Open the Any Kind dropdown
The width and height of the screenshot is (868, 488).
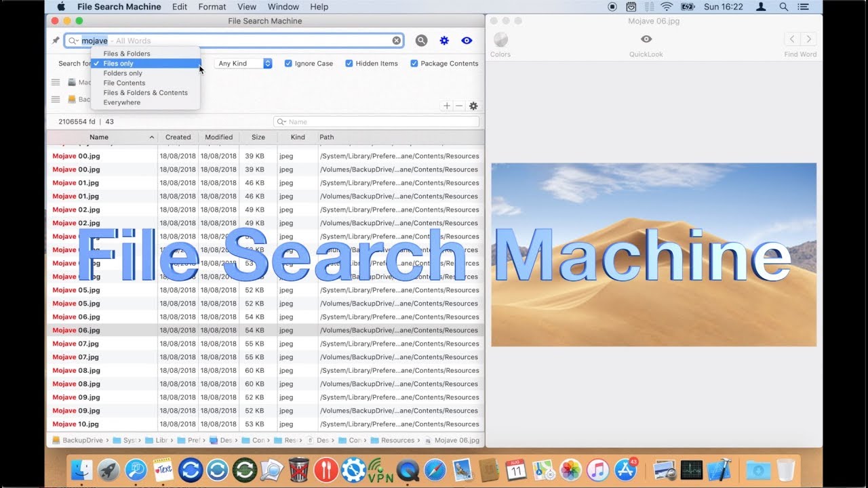point(243,64)
